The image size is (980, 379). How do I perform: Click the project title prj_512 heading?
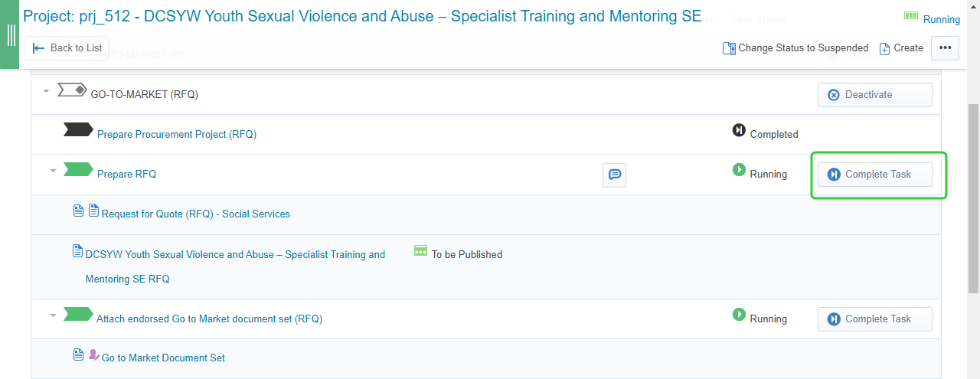pyautogui.click(x=362, y=16)
